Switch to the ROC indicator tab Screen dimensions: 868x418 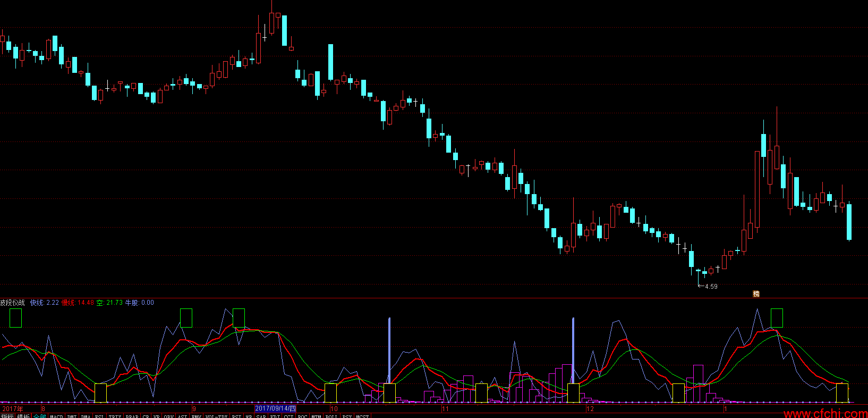[x=303, y=416]
